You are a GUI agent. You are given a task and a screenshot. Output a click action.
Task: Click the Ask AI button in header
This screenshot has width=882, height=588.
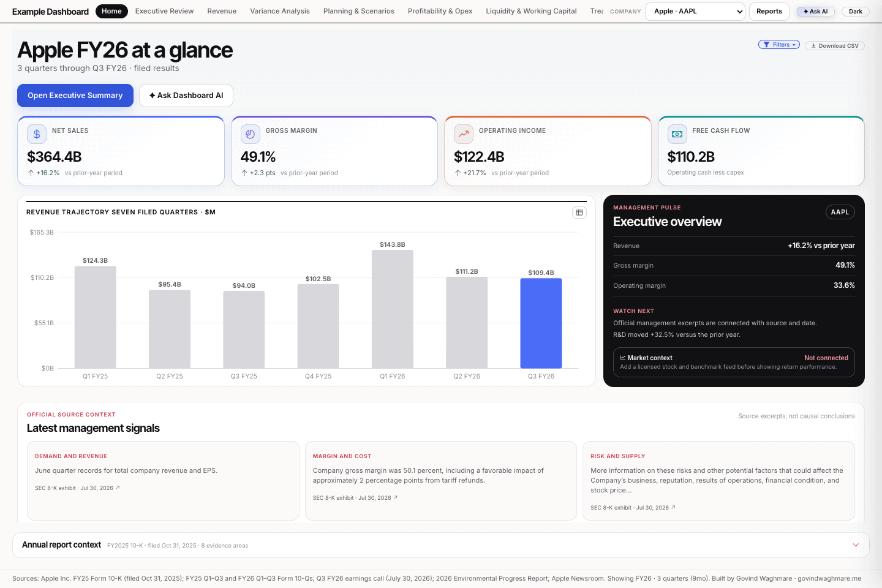pos(815,11)
